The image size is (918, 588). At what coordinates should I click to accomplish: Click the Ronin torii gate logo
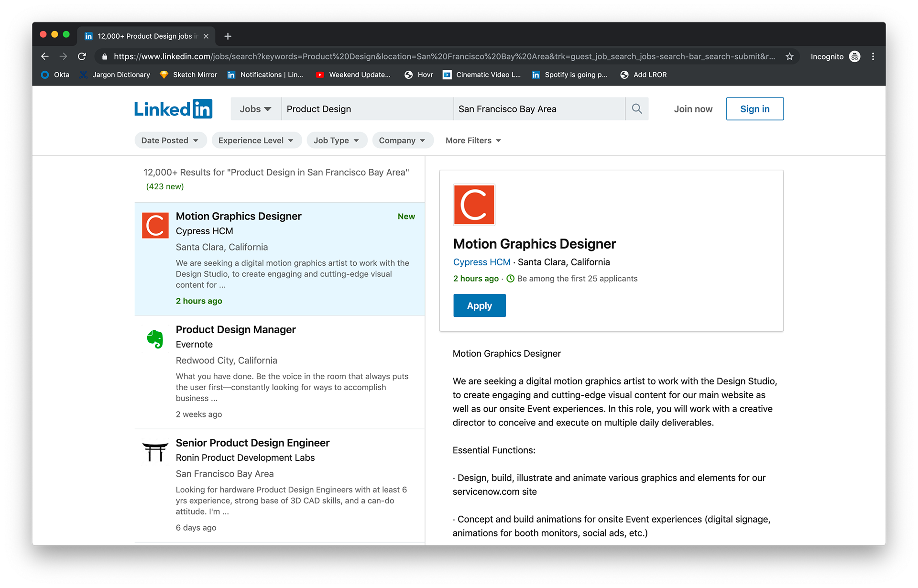[155, 452]
